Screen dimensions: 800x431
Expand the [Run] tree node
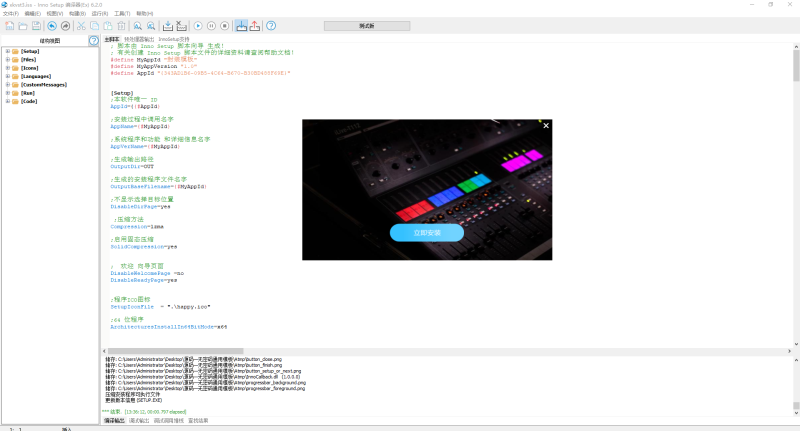8,93
